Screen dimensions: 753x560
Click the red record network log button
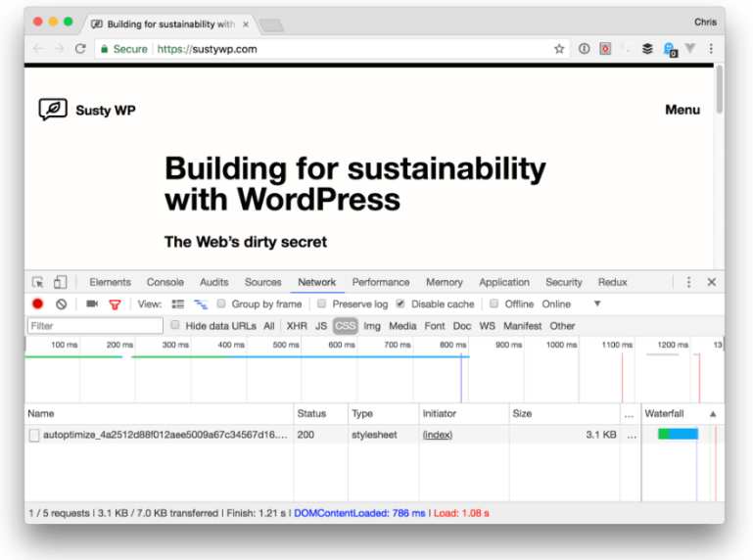pos(37,304)
